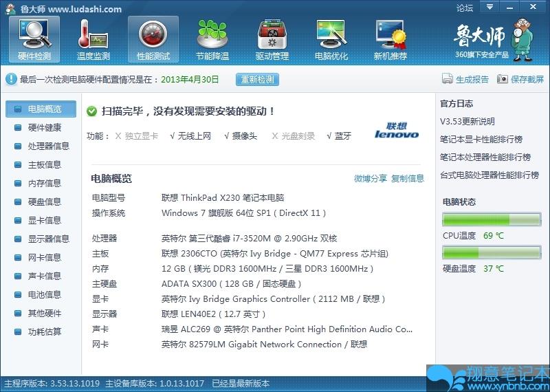Viewport: 550px width, 392px height.
Task: Click the 保存截屏 link
Action: tap(527, 79)
